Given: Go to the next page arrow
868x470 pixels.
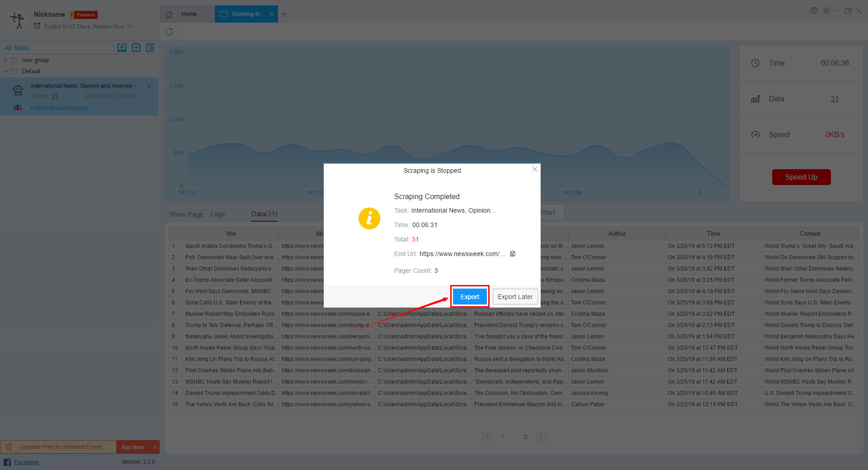Looking at the screenshot, I should coord(541,437).
